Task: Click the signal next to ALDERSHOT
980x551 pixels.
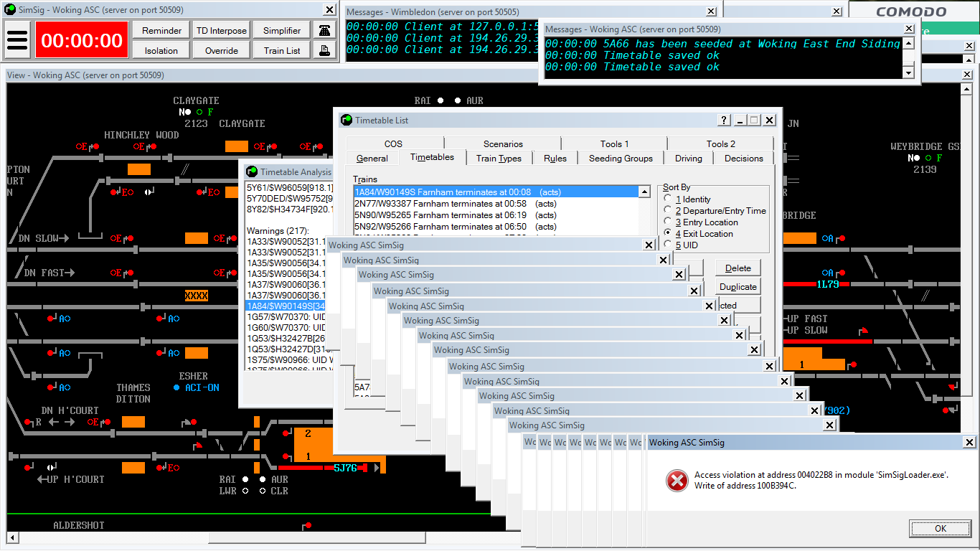Action: click(306, 527)
